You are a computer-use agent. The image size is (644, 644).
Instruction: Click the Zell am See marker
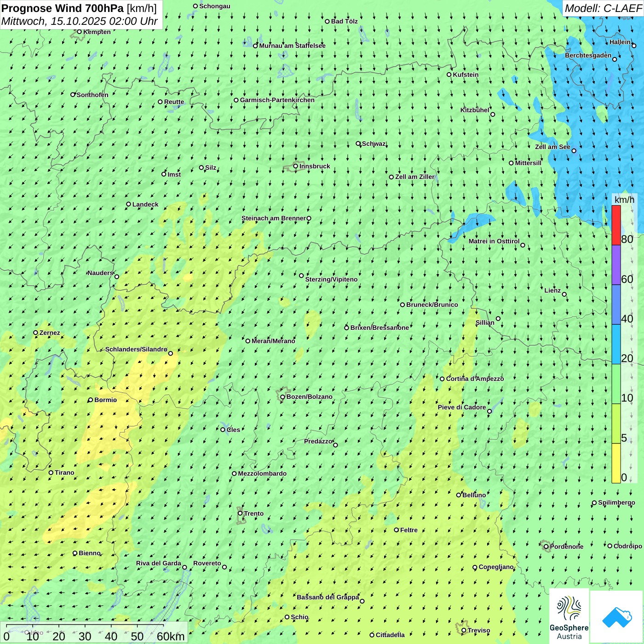coord(574,151)
